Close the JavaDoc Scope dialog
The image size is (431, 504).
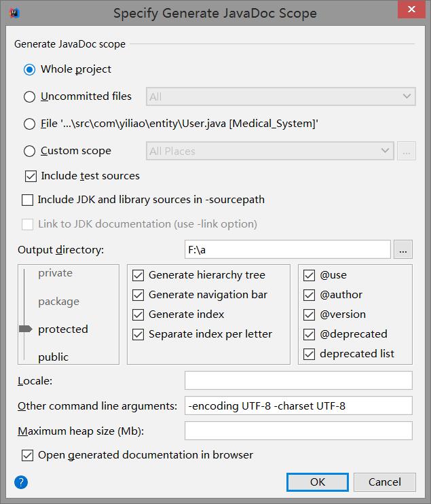pyautogui.click(x=411, y=10)
